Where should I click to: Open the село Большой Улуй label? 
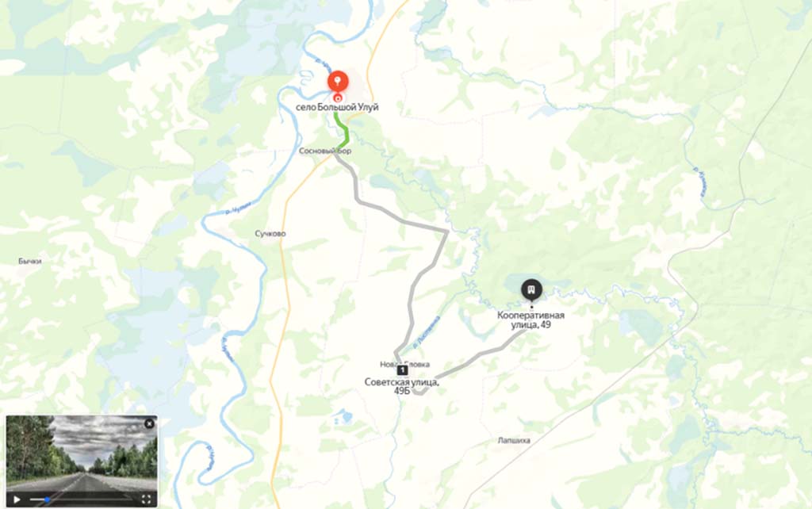[337, 107]
